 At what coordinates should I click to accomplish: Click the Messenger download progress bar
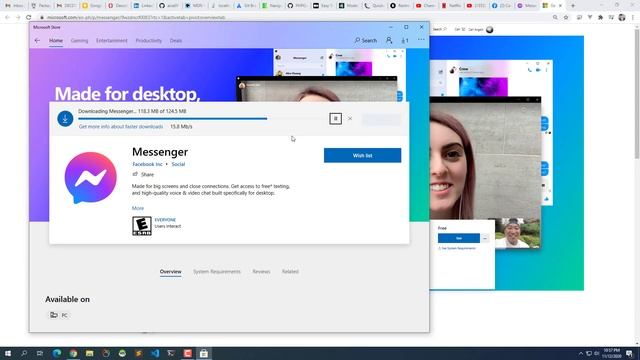click(202, 119)
